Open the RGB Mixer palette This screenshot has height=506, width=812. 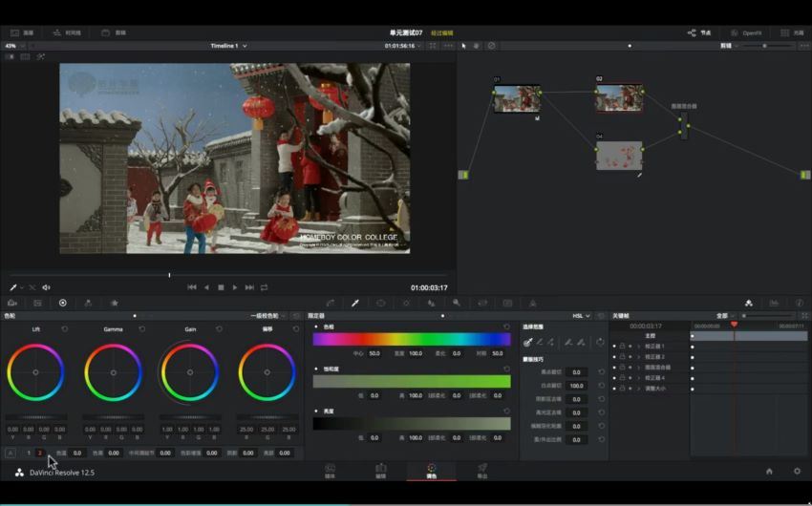point(88,304)
